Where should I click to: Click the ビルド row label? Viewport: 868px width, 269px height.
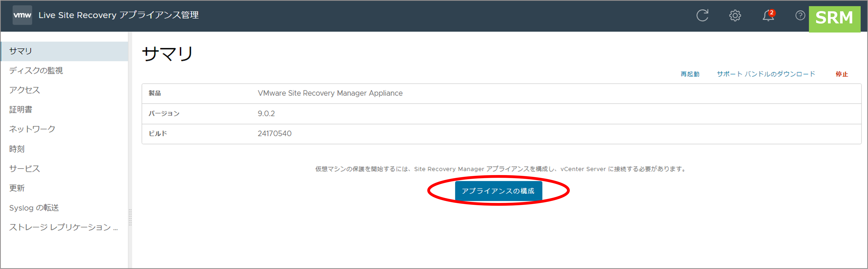158,134
